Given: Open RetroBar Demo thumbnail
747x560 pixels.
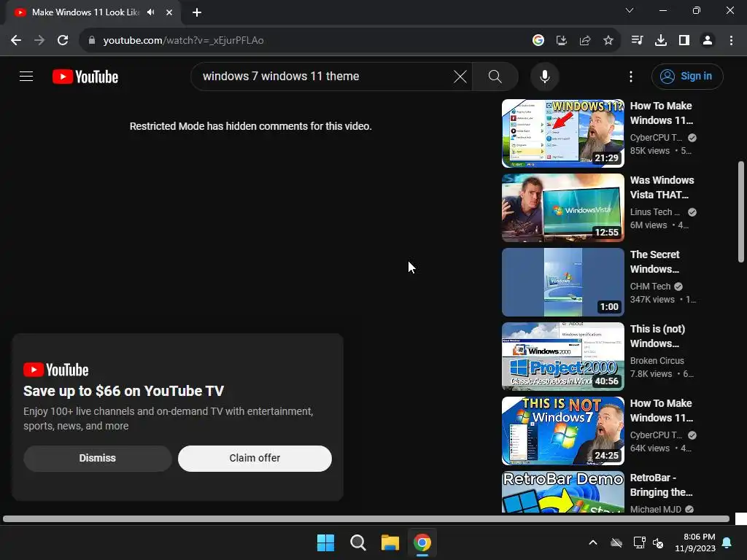Looking at the screenshot, I should pos(562,492).
